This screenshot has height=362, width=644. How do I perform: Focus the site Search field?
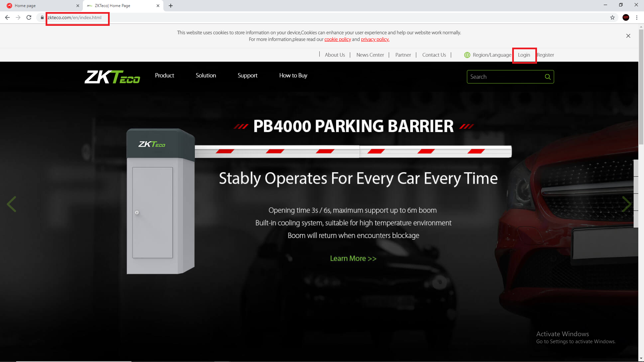tap(506, 77)
